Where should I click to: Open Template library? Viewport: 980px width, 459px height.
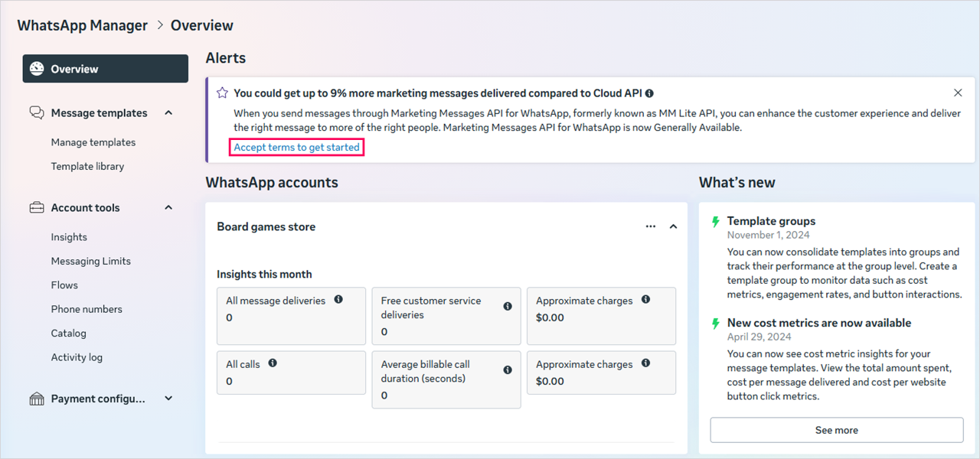click(87, 166)
